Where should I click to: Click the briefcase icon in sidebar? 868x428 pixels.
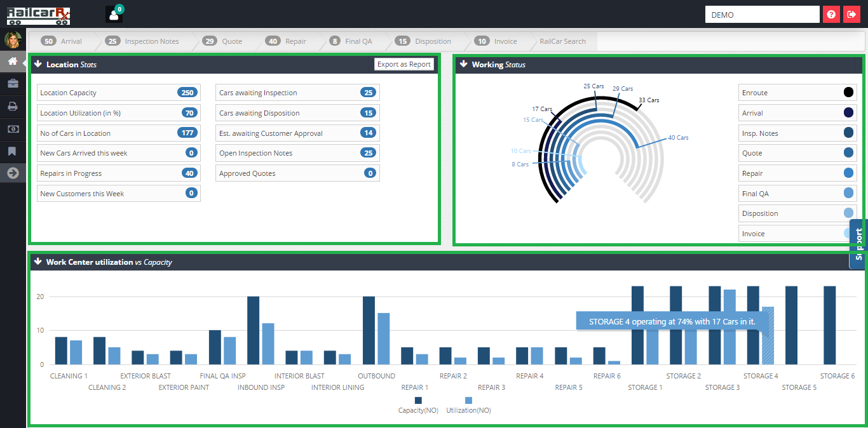[13, 83]
